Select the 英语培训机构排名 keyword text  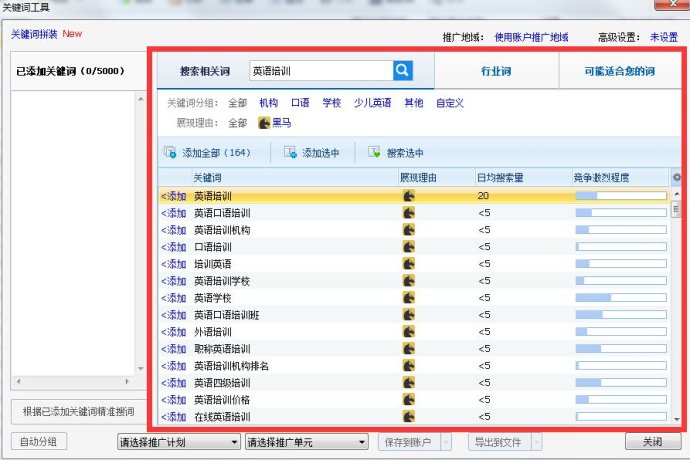pyautogui.click(x=231, y=366)
